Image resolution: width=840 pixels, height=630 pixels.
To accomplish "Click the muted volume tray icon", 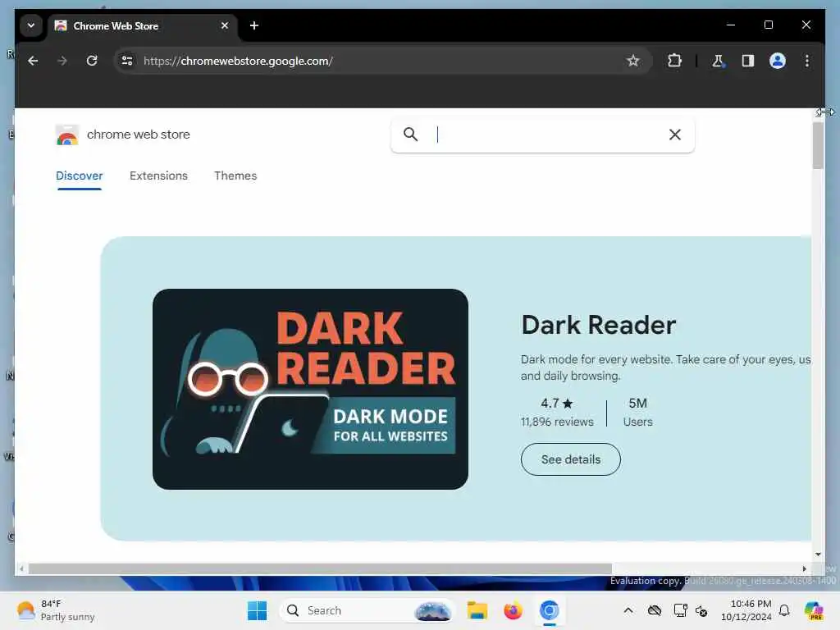I will click(701, 610).
